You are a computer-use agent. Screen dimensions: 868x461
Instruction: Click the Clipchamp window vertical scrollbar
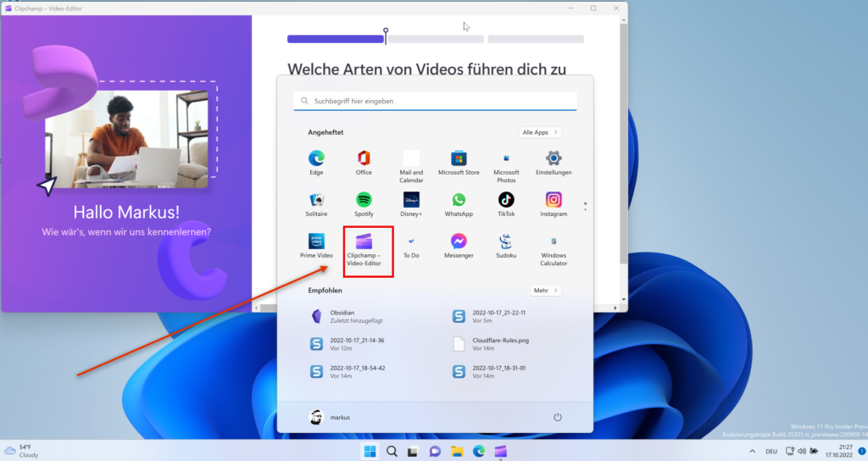click(624, 144)
